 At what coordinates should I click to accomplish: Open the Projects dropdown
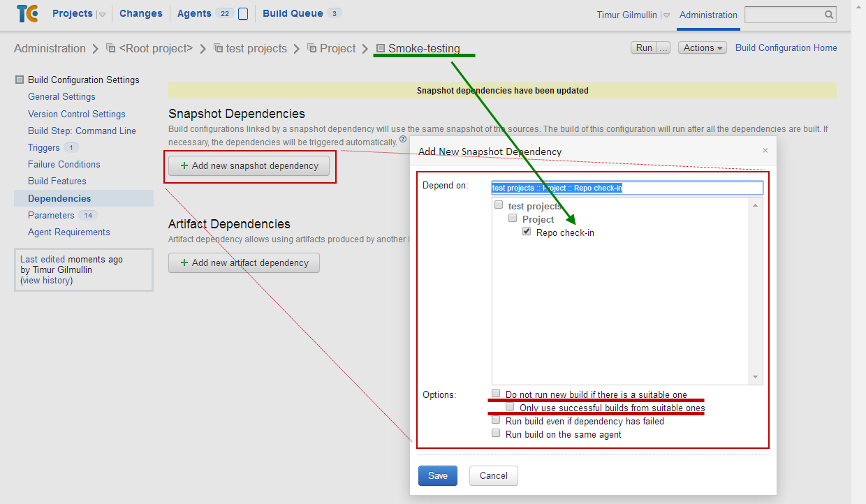tap(101, 13)
